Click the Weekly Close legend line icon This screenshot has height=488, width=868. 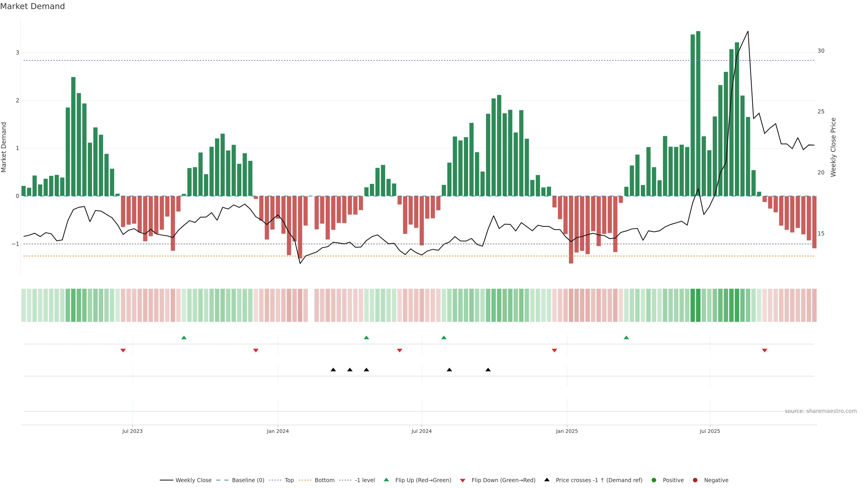click(x=166, y=480)
